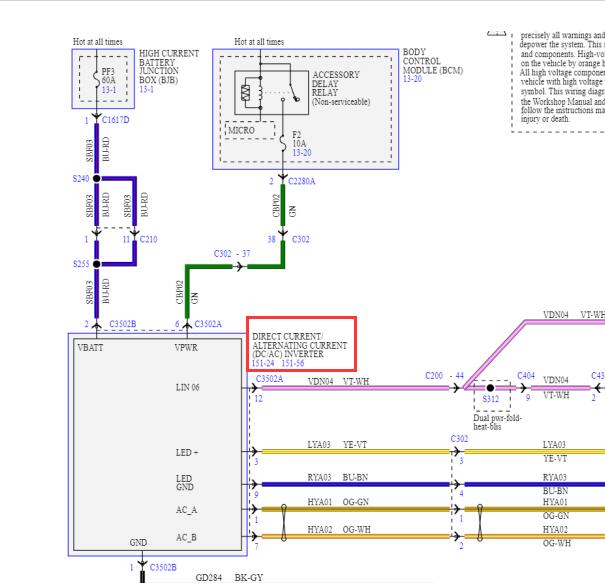Click the C302 link above the LYA03 wire
This screenshot has width=605, height=583.
pyautogui.click(x=459, y=439)
